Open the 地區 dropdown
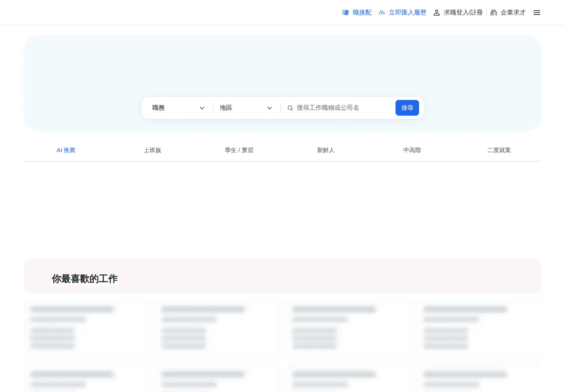Image resolution: width=565 pixels, height=392 pixels. [246, 108]
